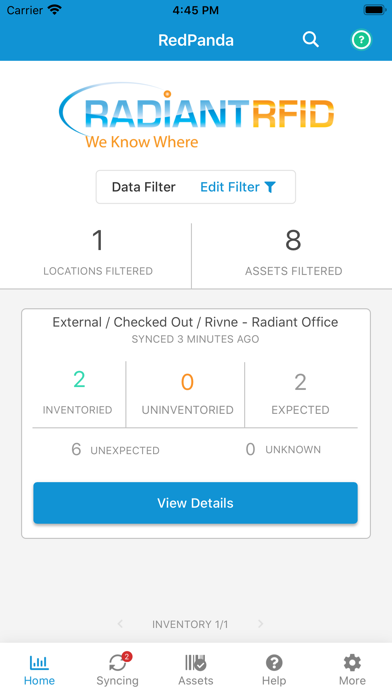Viewport: 392px width, 696px height.
Task: Click the View Details button
Action: point(195,503)
